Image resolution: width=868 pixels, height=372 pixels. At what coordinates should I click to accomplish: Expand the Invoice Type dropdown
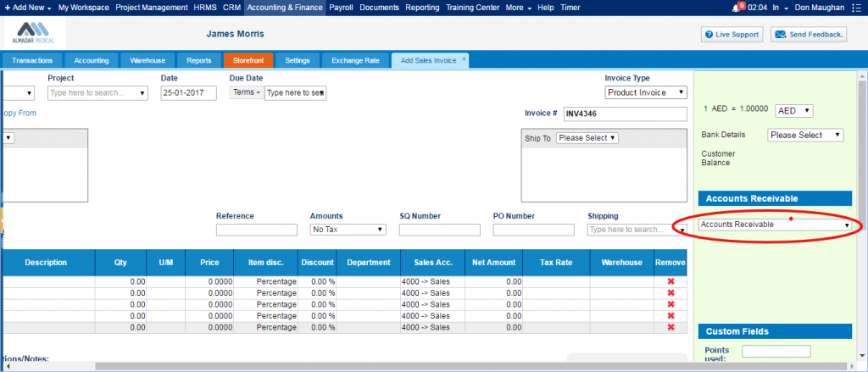[x=646, y=92]
